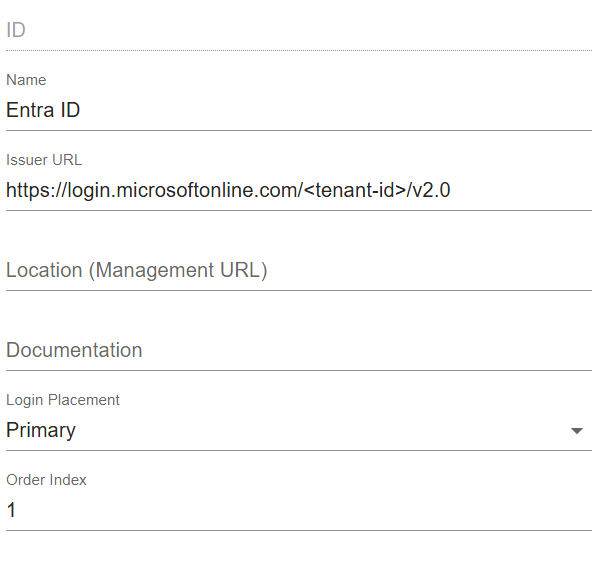This screenshot has height=566, width=607.
Task: Click the value "1" in Order Index
Action: coord(11,511)
